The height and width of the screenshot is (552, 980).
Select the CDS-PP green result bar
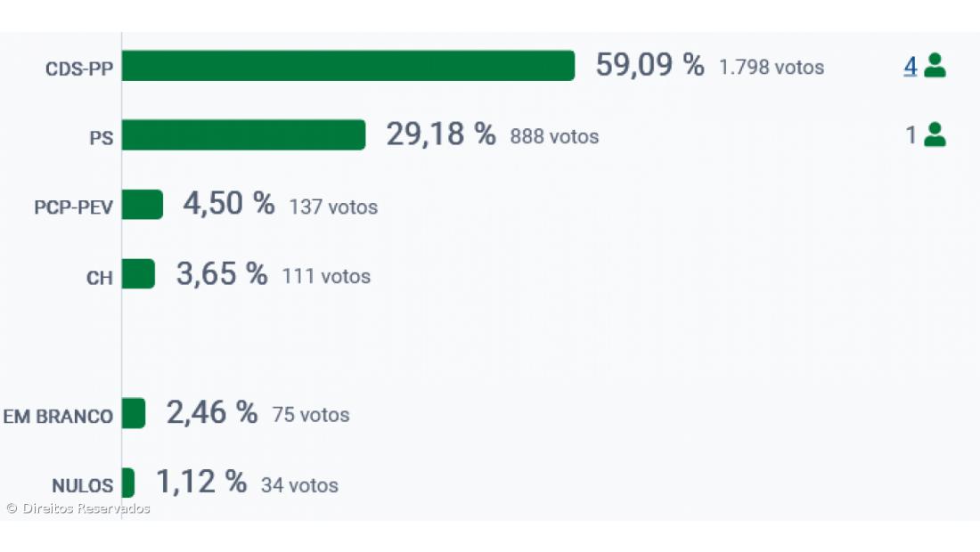pos(347,66)
